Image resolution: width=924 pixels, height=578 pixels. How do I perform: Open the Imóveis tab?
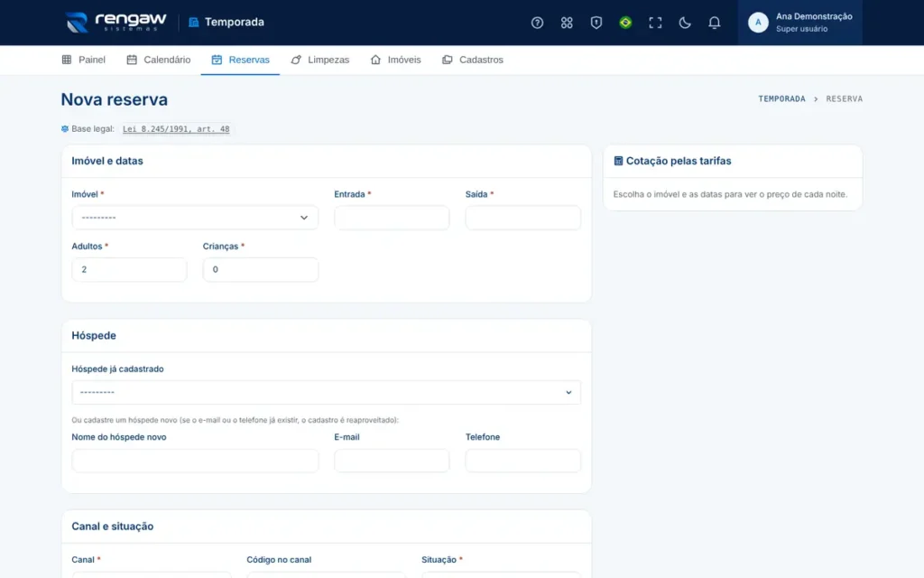[x=395, y=60]
